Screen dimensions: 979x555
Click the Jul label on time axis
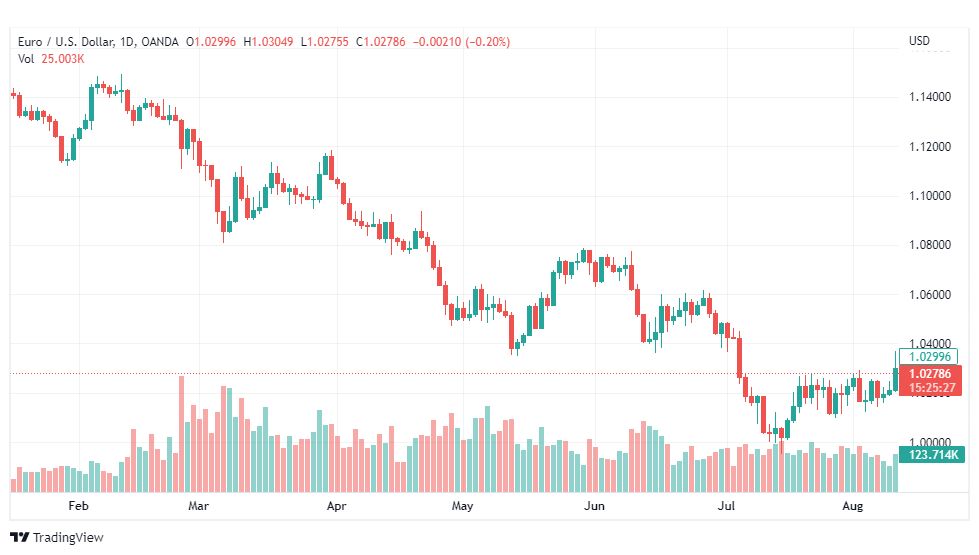(x=726, y=506)
